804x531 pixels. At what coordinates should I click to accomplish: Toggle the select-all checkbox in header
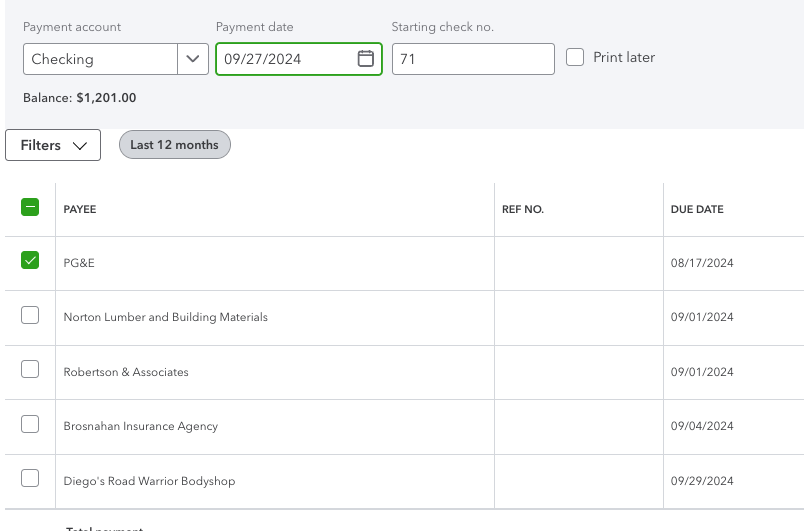pos(30,207)
